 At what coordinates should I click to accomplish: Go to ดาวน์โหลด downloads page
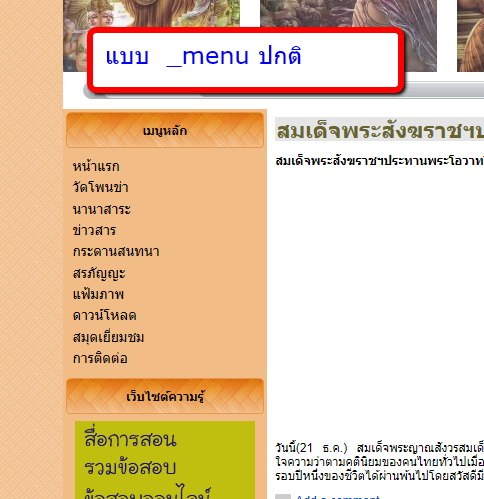pyautogui.click(x=104, y=315)
